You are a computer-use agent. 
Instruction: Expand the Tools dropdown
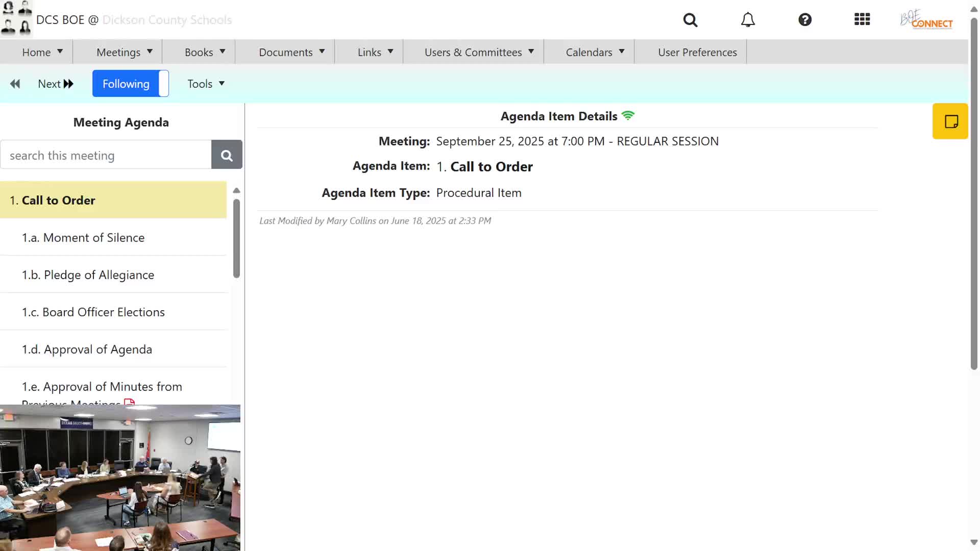(x=206, y=84)
